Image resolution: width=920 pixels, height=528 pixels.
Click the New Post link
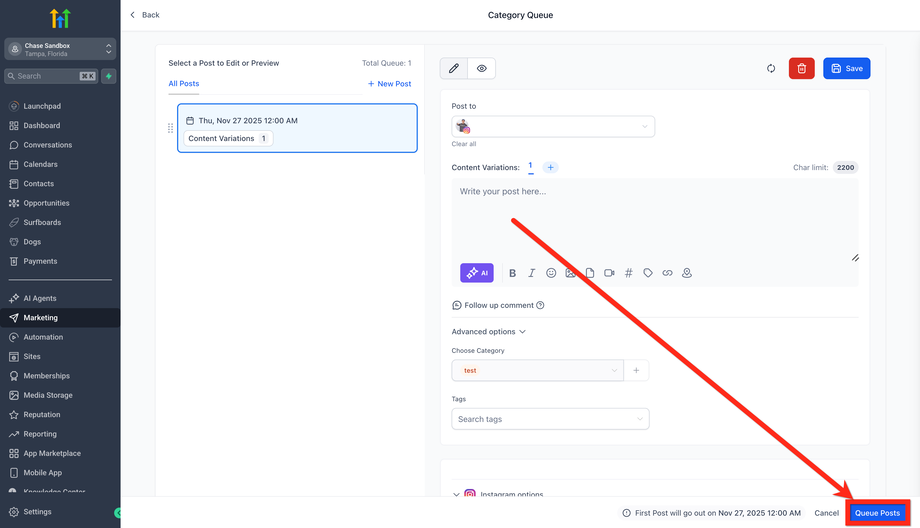point(389,84)
